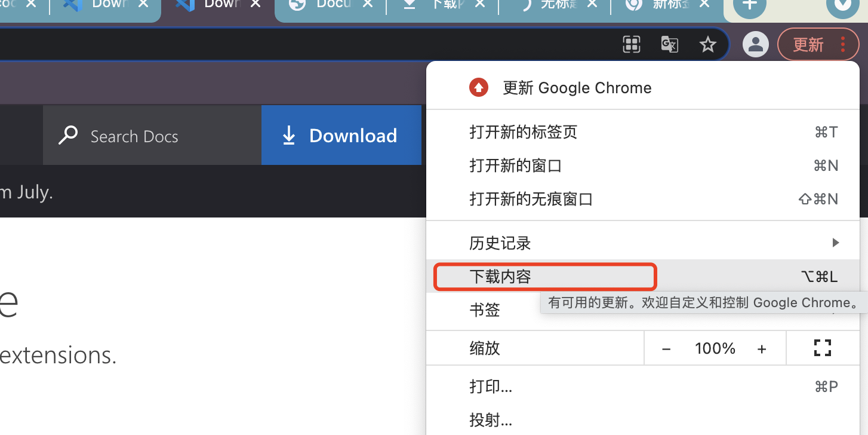Screen dimensions: 868x435
Task: Switch to the 无标题 tab
Action: coord(555,5)
